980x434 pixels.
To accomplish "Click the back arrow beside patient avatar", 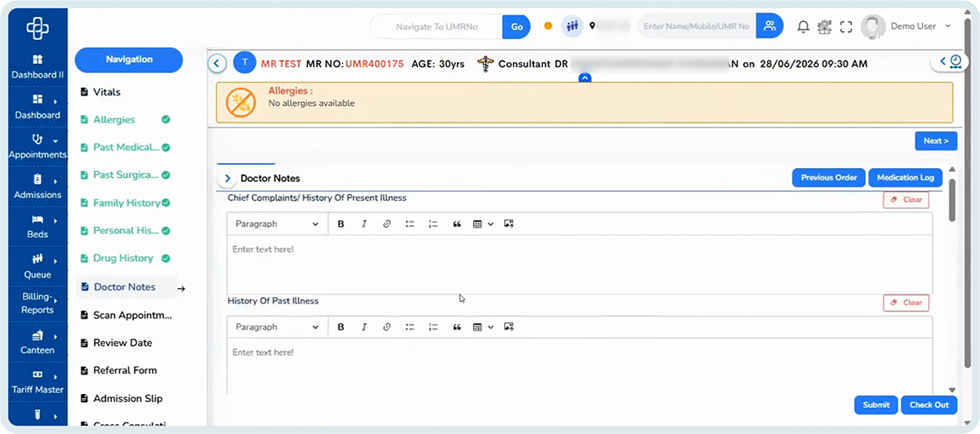I will pyautogui.click(x=217, y=63).
